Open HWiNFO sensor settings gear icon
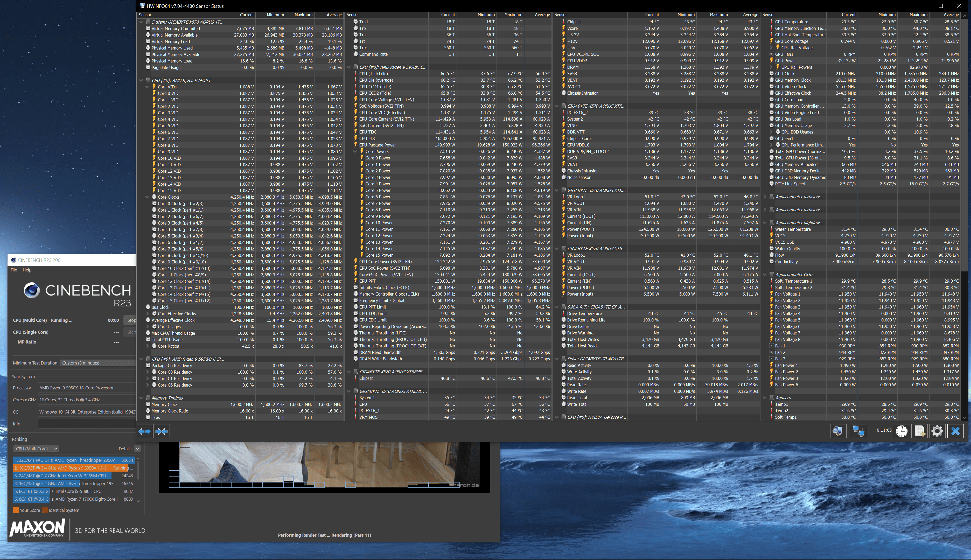Viewport: 971px width, 560px height. 937,431
